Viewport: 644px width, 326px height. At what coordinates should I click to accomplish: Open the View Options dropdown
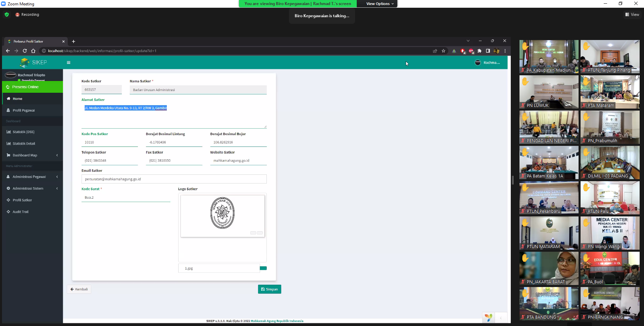pos(380,4)
